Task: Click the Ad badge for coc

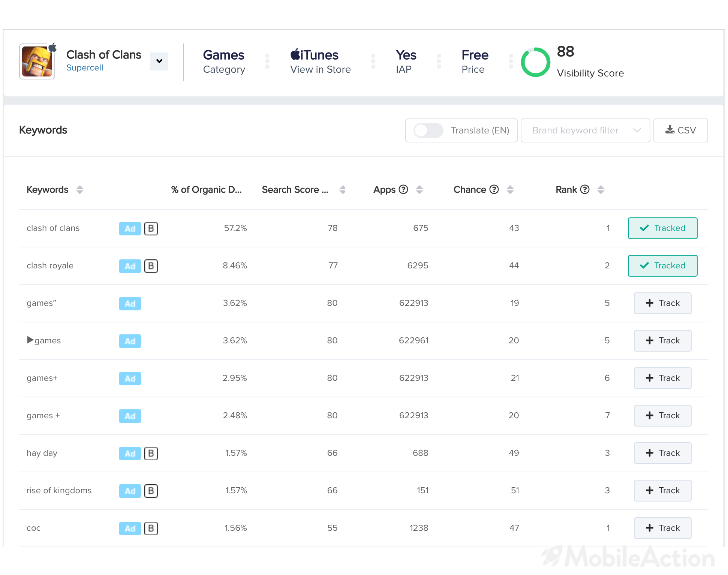Action: 130,529
